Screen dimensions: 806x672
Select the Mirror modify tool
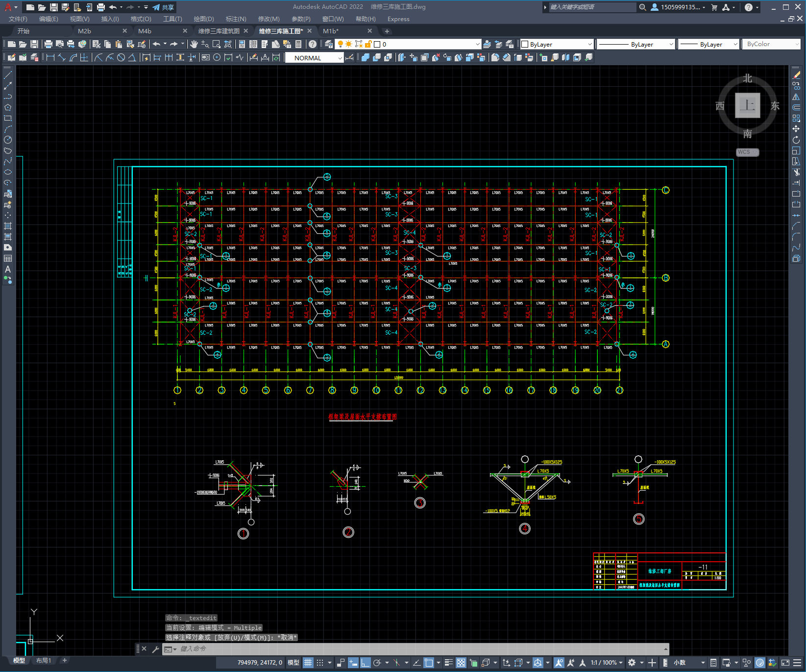(x=796, y=97)
